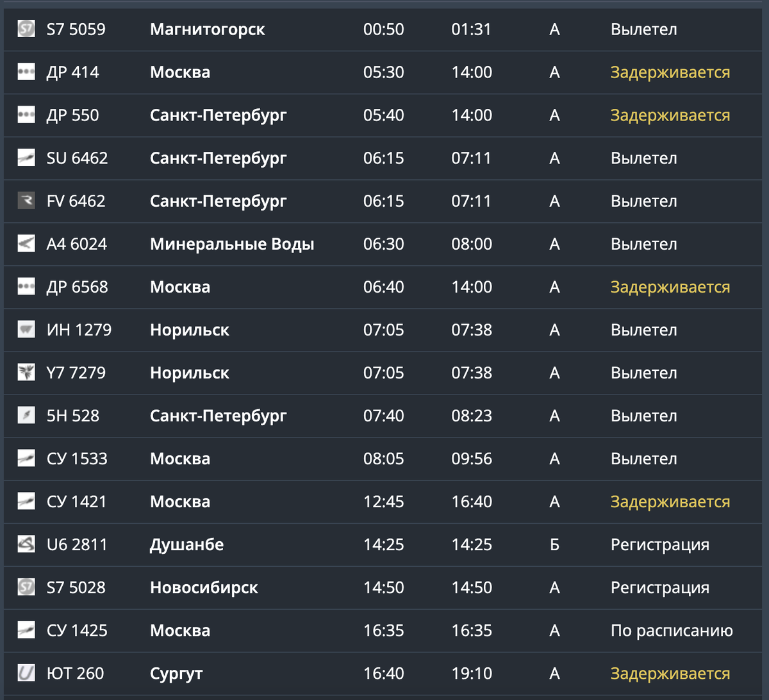Click the По расписанию status for СУ 1425

672,631
